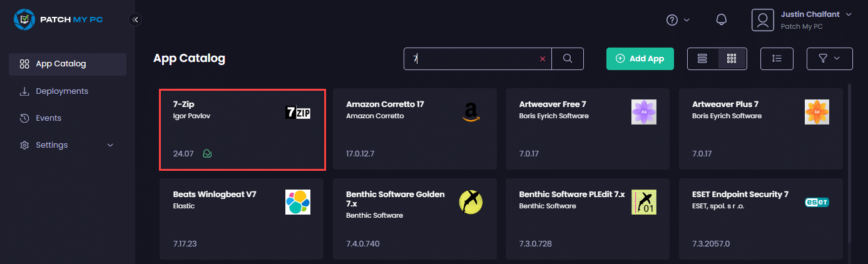
Task: Click the Patch My PC logo
Action: 59,19
